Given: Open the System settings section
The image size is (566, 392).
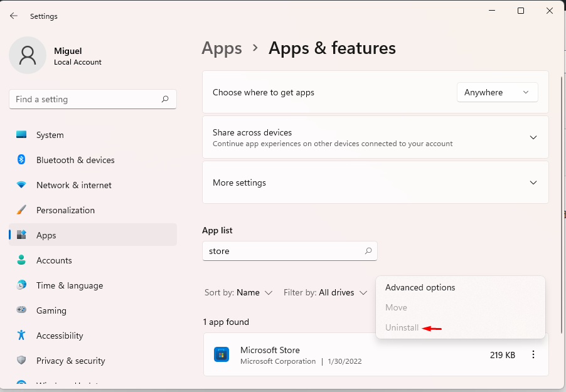Looking at the screenshot, I should click(50, 134).
